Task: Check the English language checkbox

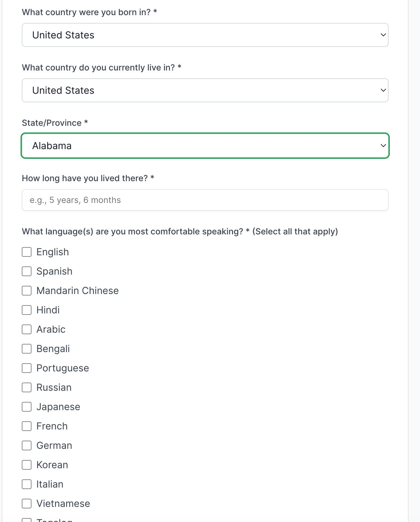Action: tap(27, 252)
